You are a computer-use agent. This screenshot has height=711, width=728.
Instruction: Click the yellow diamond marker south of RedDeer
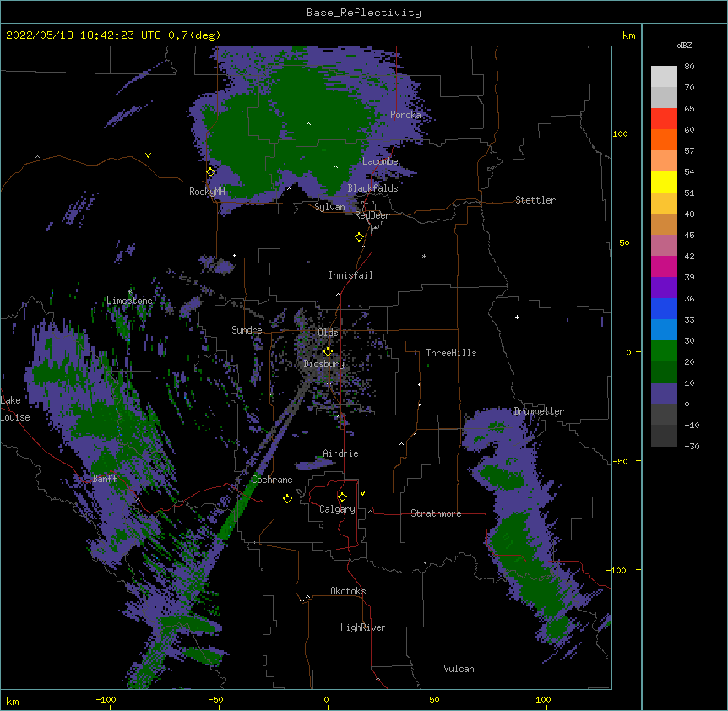click(360, 237)
